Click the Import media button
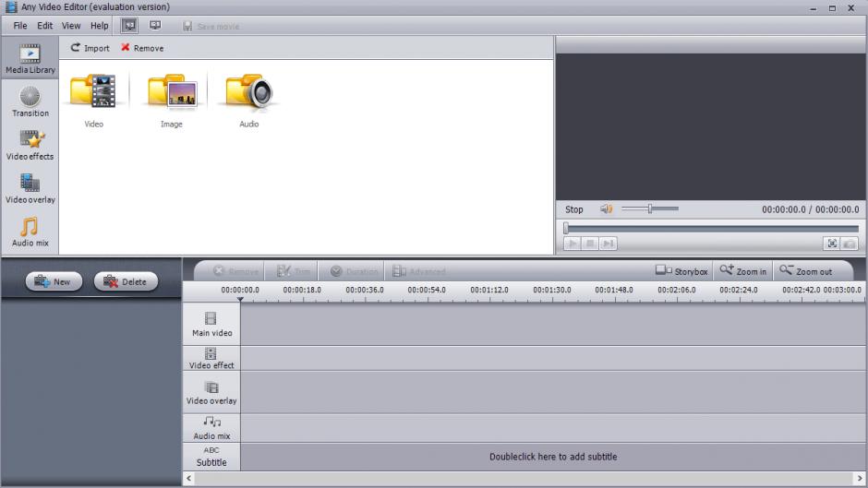 [90, 48]
